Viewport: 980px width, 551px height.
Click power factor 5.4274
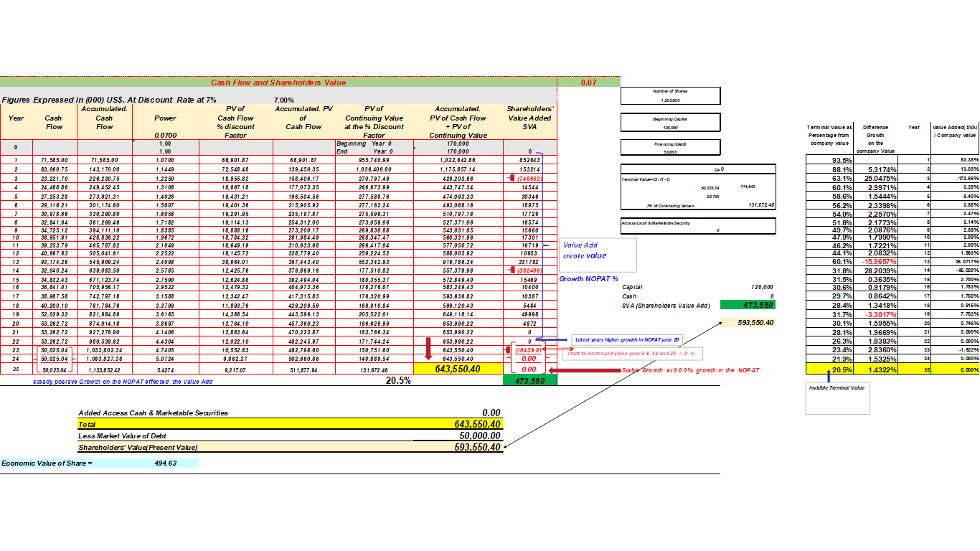(x=165, y=369)
